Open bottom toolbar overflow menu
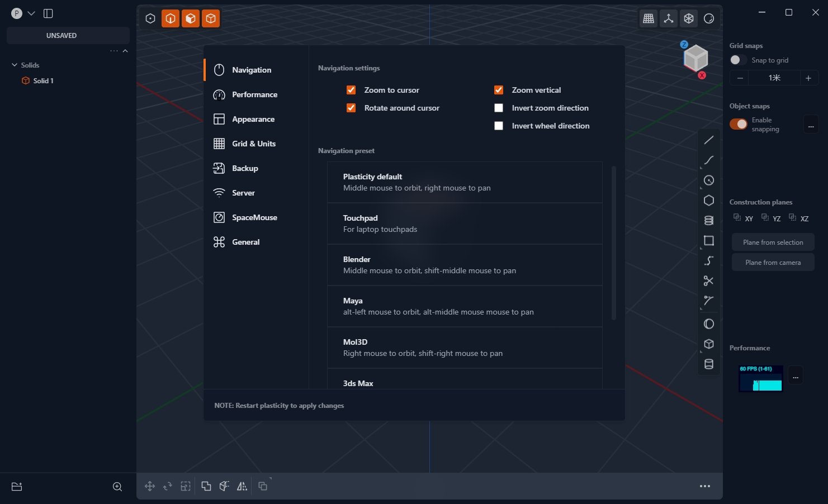Screen dimensions: 828x504 (705, 486)
